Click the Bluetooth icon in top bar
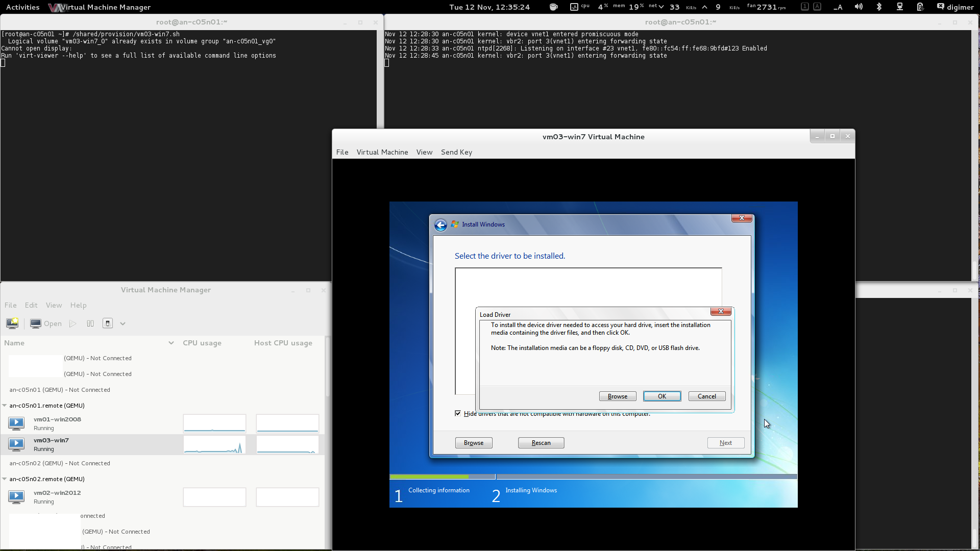Image resolution: width=980 pixels, height=551 pixels. point(879,7)
